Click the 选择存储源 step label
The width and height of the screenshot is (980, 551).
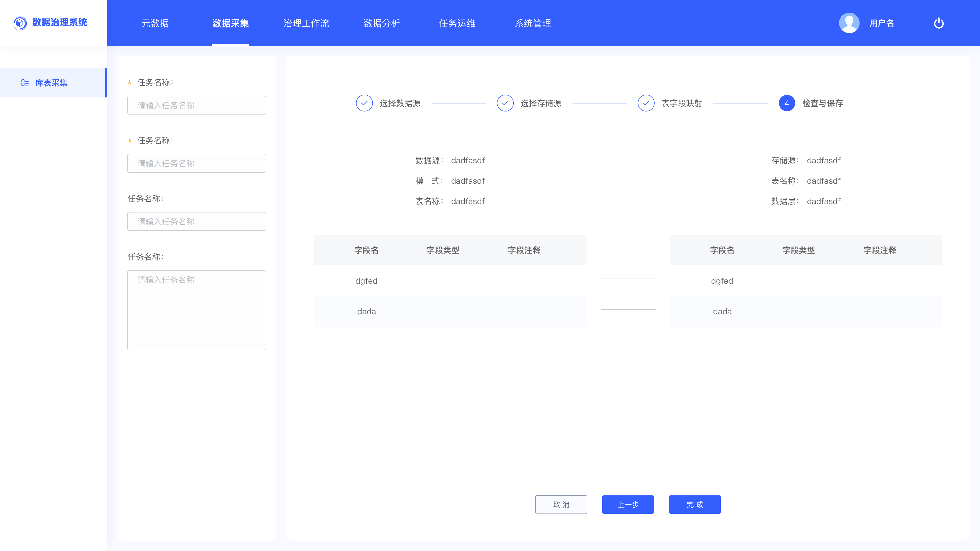[x=541, y=103]
